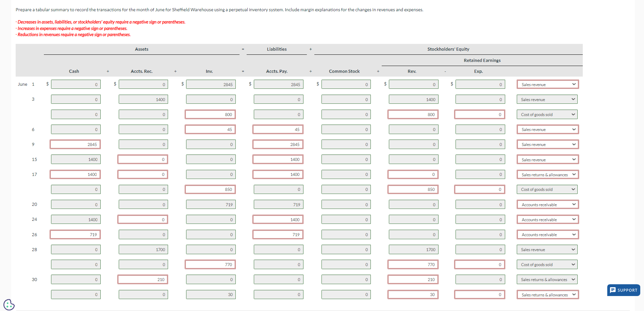Click June 15 Accts. Pay. field 1400

(x=278, y=159)
